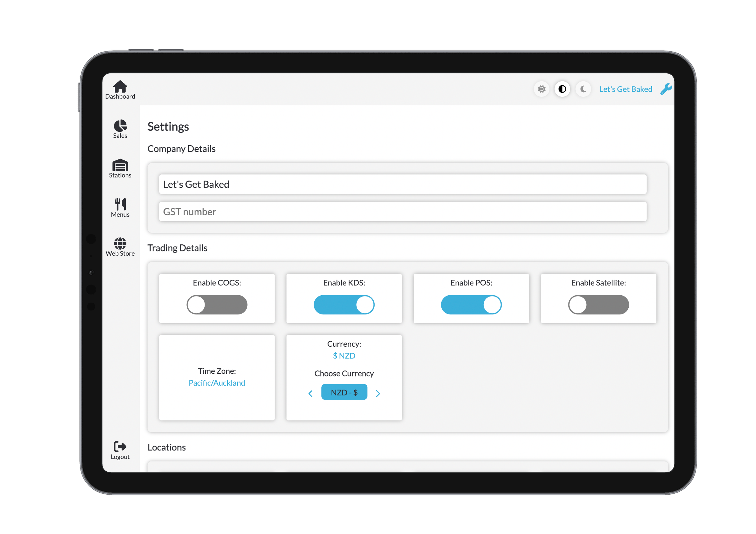
Task: Select the NZD - $ currency button
Action: (344, 392)
